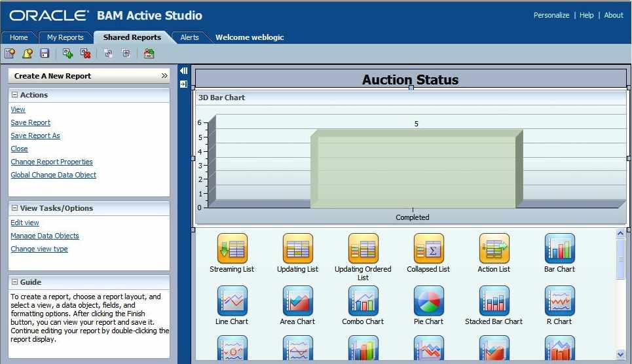Click the View action link
The height and width of the screenshot is (364, 632).
tap(18, 109)
